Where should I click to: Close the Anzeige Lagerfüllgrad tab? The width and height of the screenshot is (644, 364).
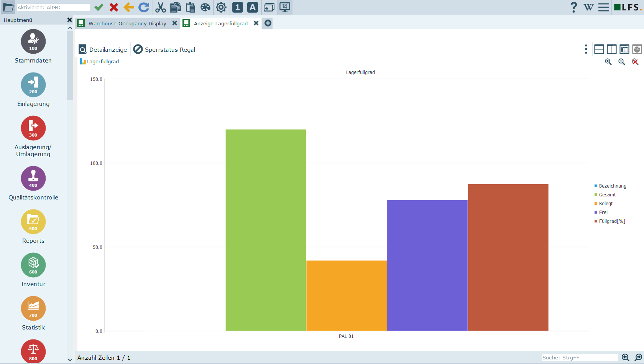(x=256, y=23)
